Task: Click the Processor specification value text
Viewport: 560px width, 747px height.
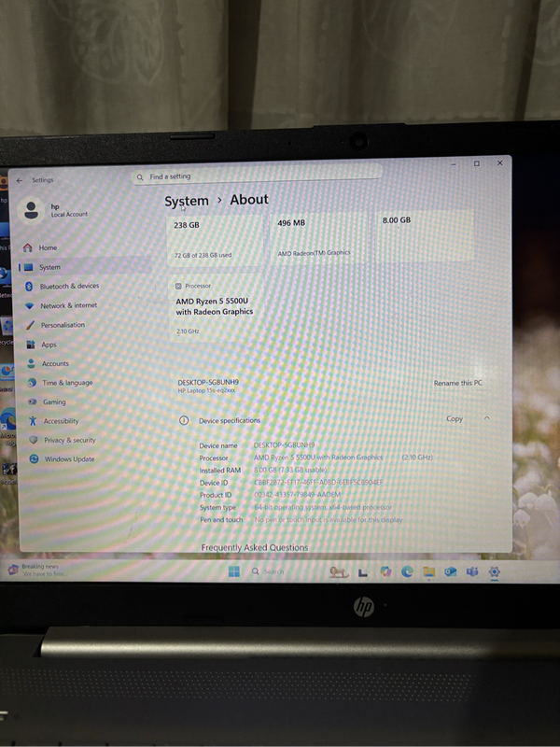Action: pos(343,458)
